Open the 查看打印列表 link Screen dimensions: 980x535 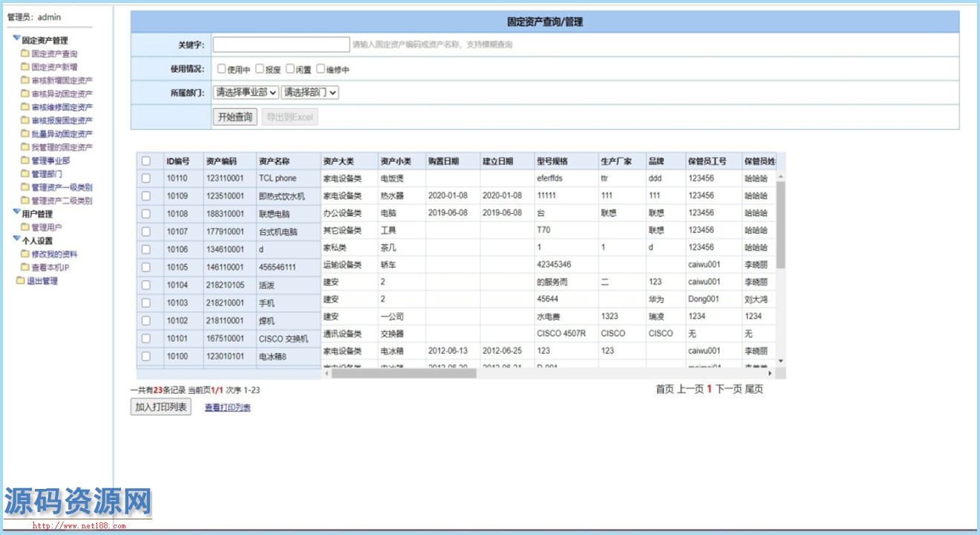227,408
